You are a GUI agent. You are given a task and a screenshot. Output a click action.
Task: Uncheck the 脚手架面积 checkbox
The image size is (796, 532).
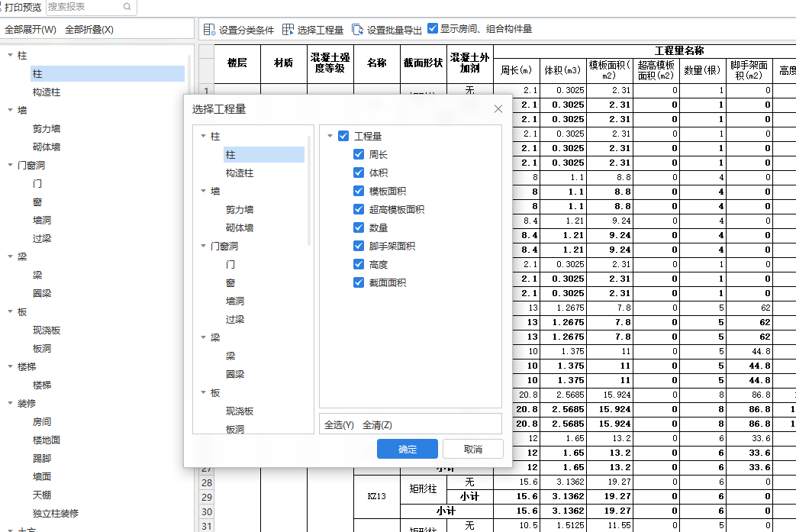[359, 246]
